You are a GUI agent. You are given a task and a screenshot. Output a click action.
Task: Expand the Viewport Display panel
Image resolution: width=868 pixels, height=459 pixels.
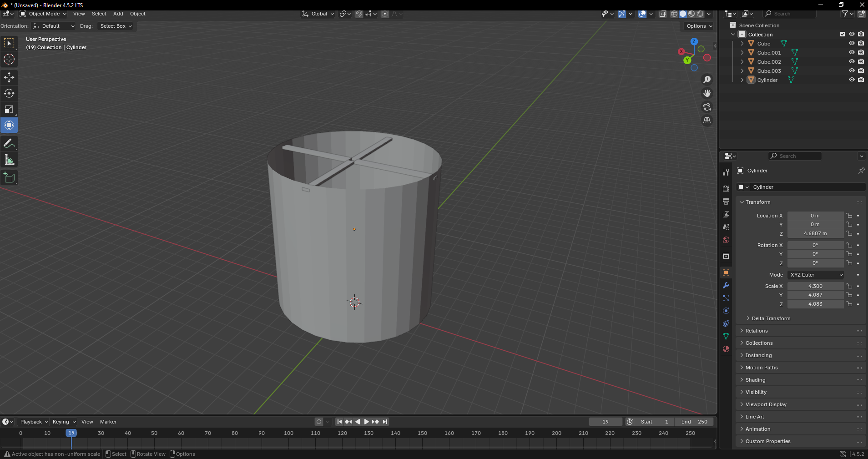tap(766, 404)
